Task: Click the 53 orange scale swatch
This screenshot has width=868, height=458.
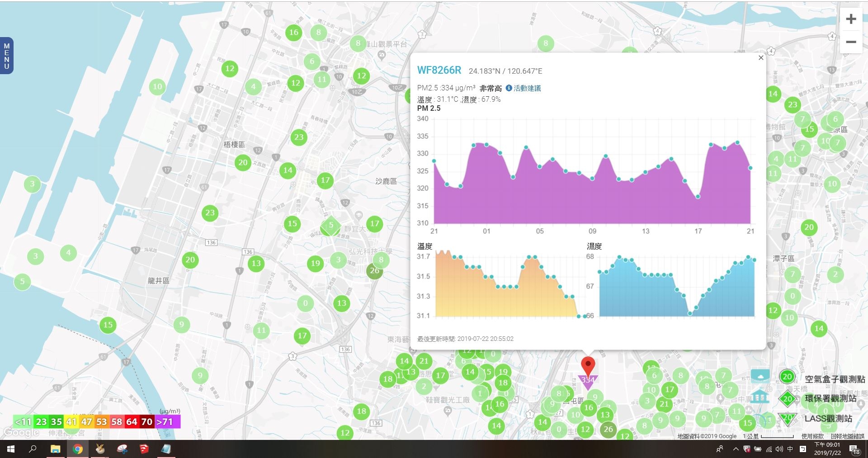Action: pyautogui.click(x=102, y=422)
